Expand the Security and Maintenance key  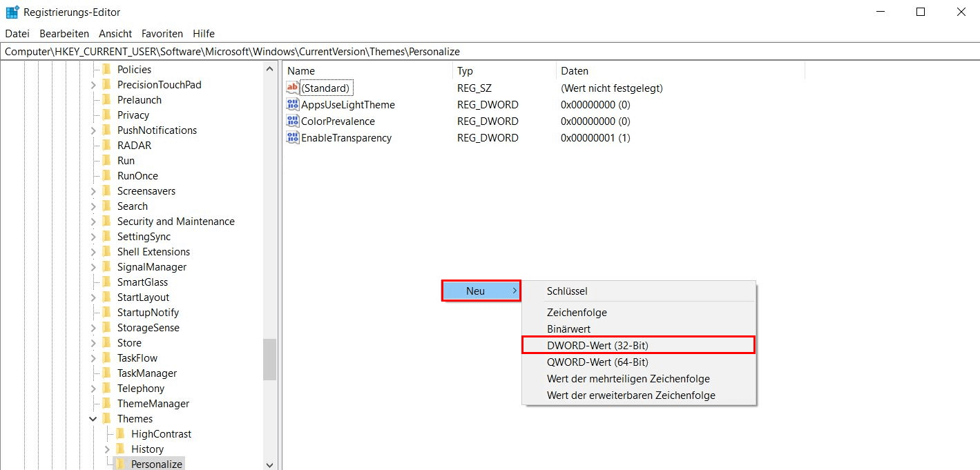coord(93,221)
